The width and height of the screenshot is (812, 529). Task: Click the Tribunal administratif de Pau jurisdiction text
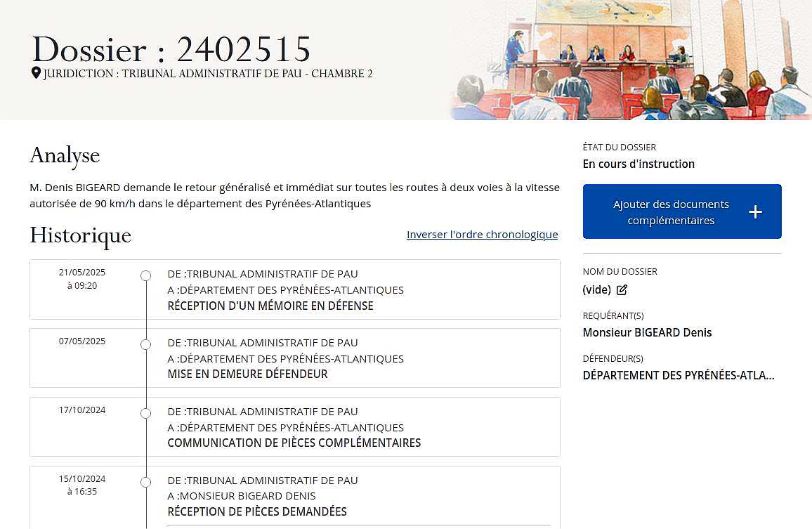(208, 74)
